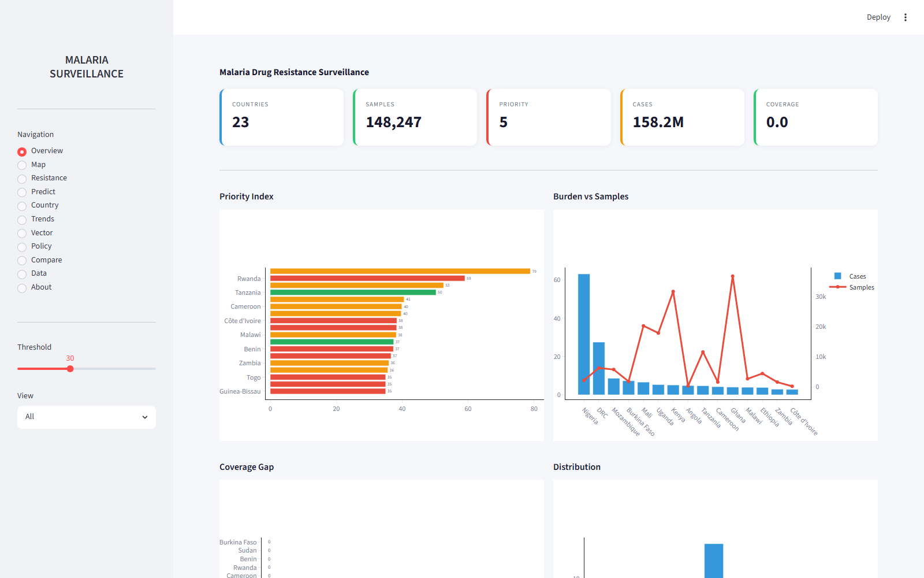Click the top orange bar valued 79
This screenshot has height=578, width=924.
coord(400,271)
